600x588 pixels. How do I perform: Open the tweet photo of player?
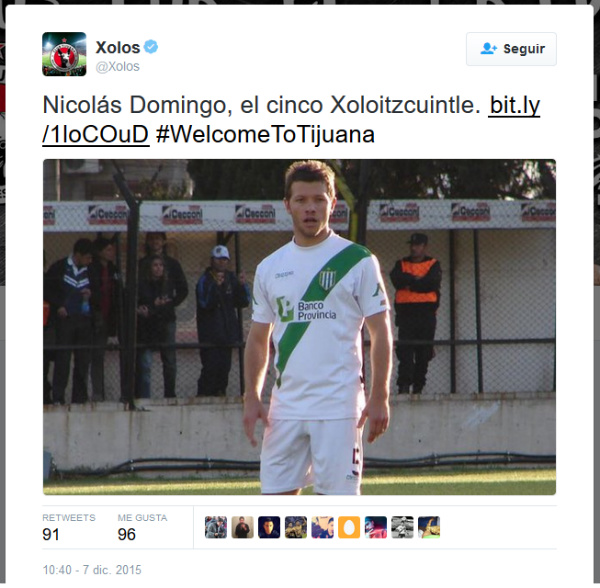pos(299,327)
